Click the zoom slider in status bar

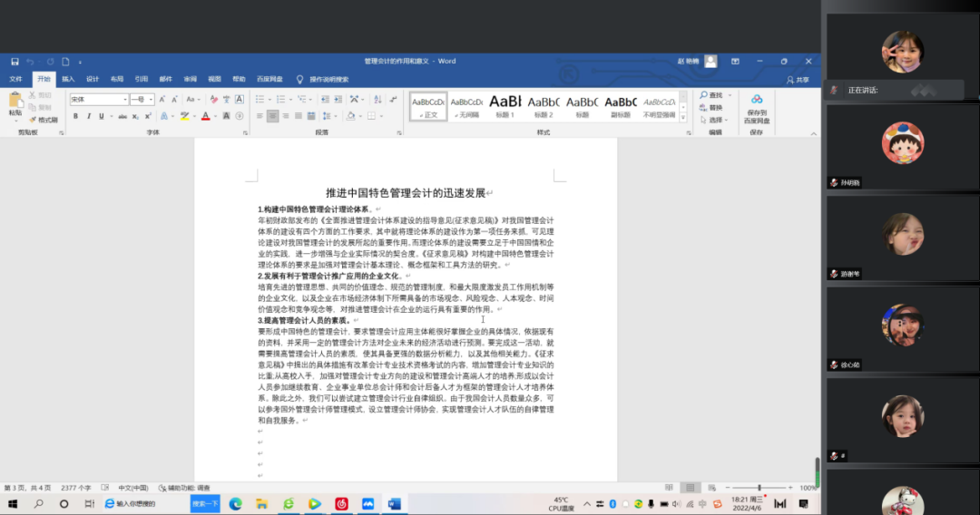click(x=759, y=488)
